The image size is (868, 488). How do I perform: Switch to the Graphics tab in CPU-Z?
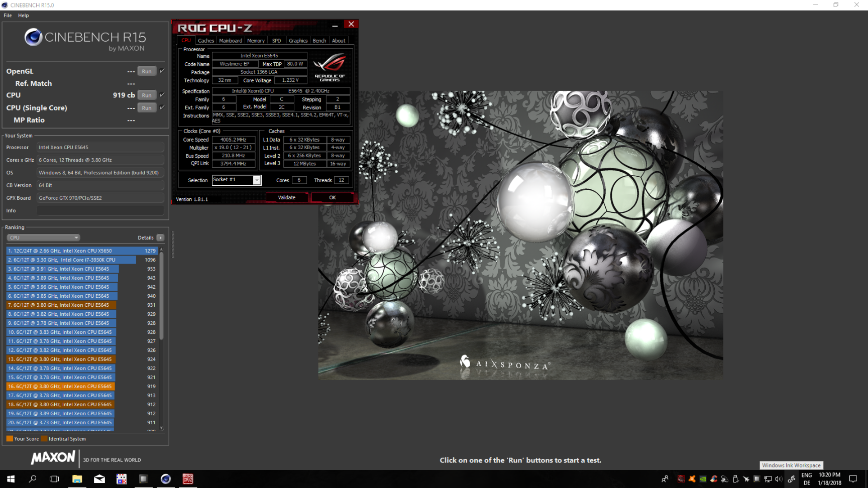[298, 41]
